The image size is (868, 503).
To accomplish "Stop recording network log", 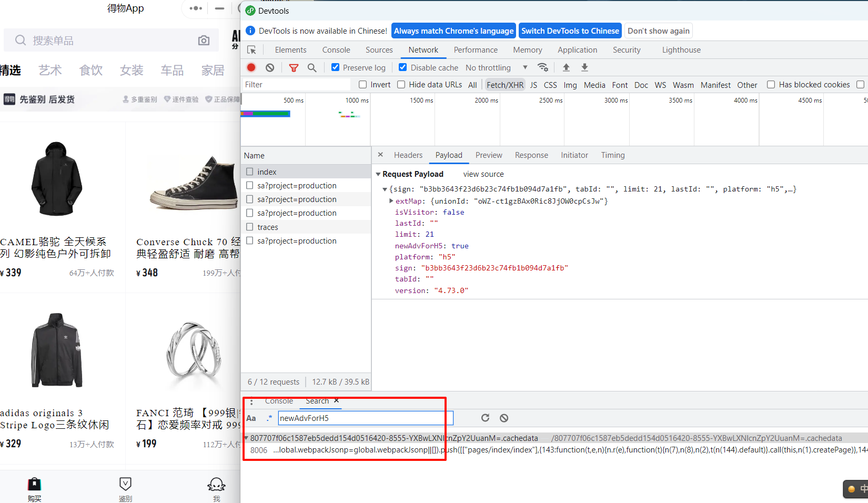I will click(x=251, y=67).
